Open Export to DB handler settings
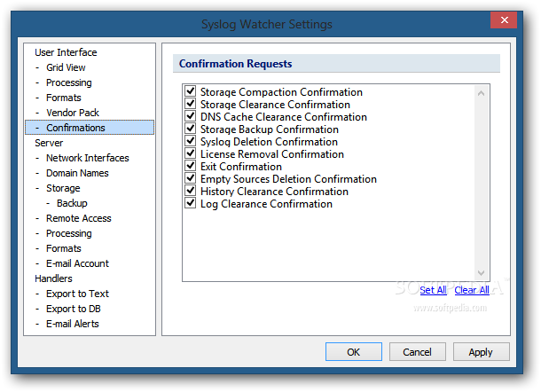This screenshot has width=541, height=392. click(x=74, y=309)
